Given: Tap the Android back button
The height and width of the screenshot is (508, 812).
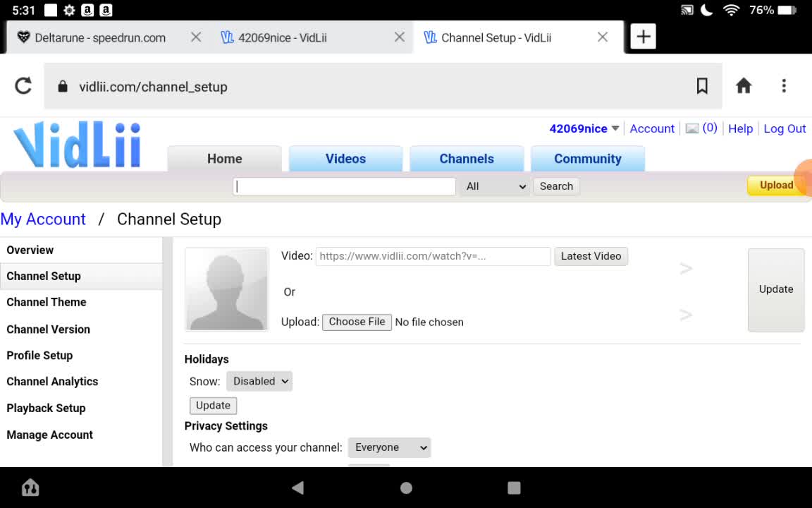Looking at the screenshot, I should [297, 488].
